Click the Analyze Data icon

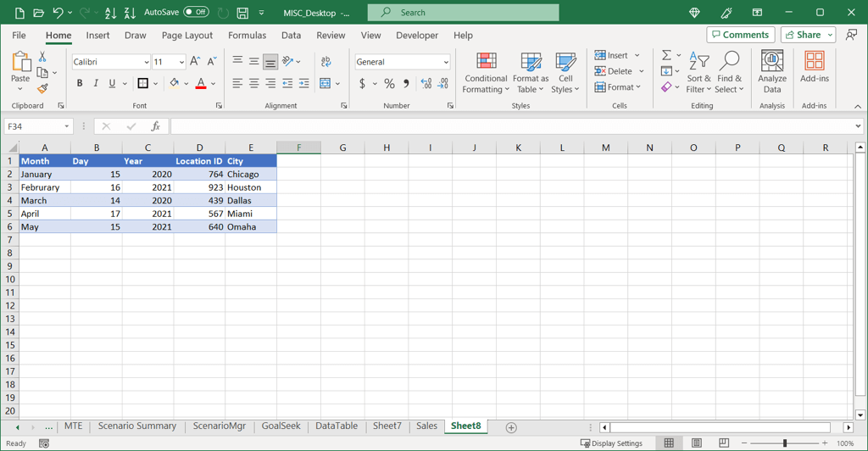(x=771, y=62)
